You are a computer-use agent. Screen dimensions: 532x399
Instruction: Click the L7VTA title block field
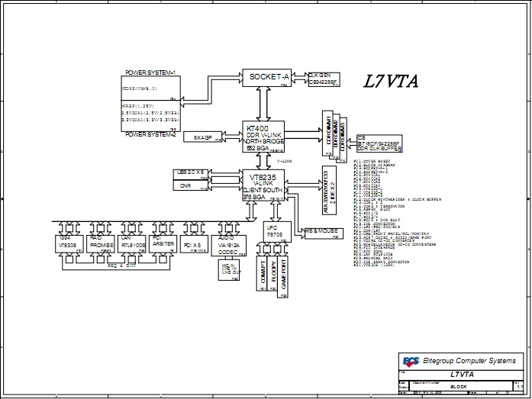pos(462,375)
